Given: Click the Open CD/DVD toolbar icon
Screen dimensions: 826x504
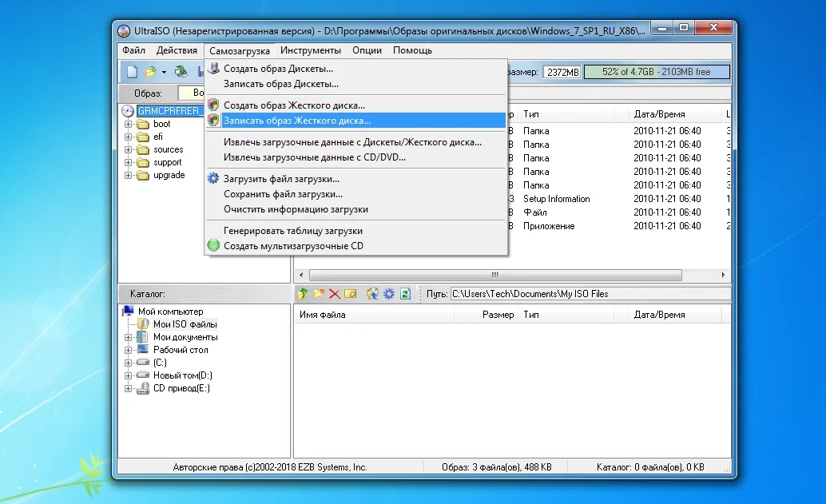Looking at the screenshot, I should (181, 72).
